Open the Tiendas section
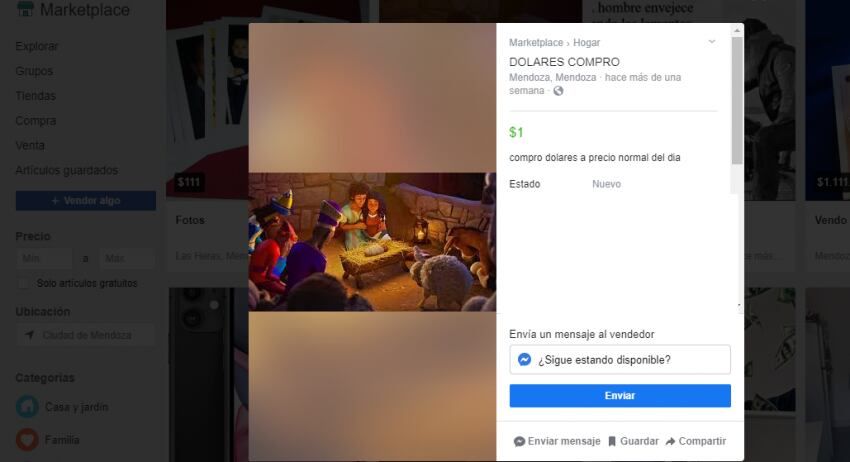850x462 pixels. pyautogui.click(x=36, y=96)
